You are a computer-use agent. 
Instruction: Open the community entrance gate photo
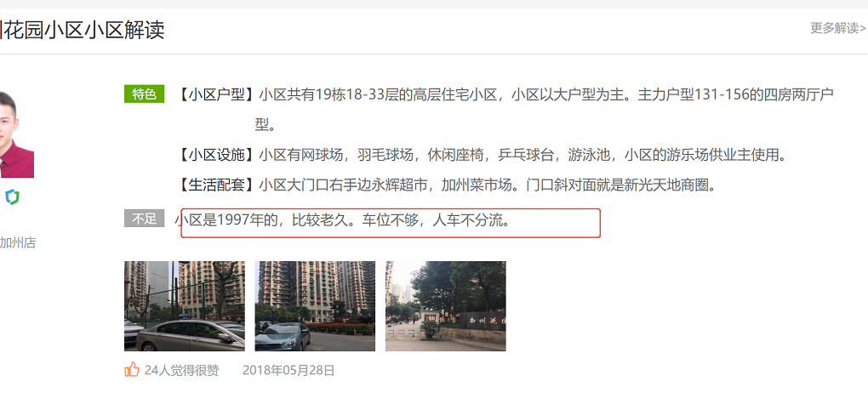[446, 306]
